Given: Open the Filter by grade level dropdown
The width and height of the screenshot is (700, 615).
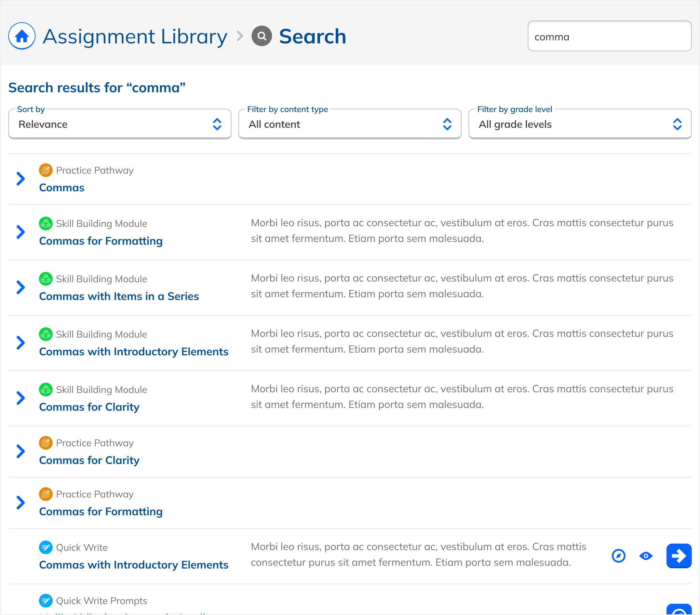Looking at the screenshot, I should pyautogui.click(x=579, y=124).
